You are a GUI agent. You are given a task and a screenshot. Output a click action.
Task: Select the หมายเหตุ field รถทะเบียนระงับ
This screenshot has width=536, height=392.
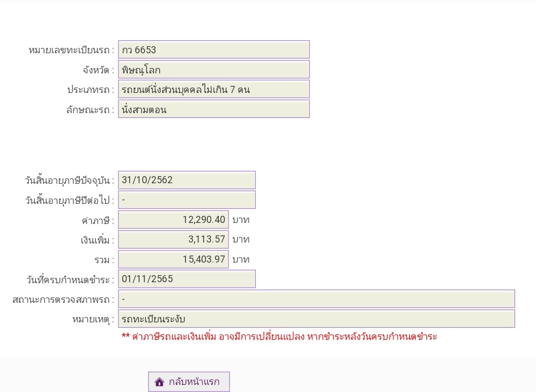317,319
